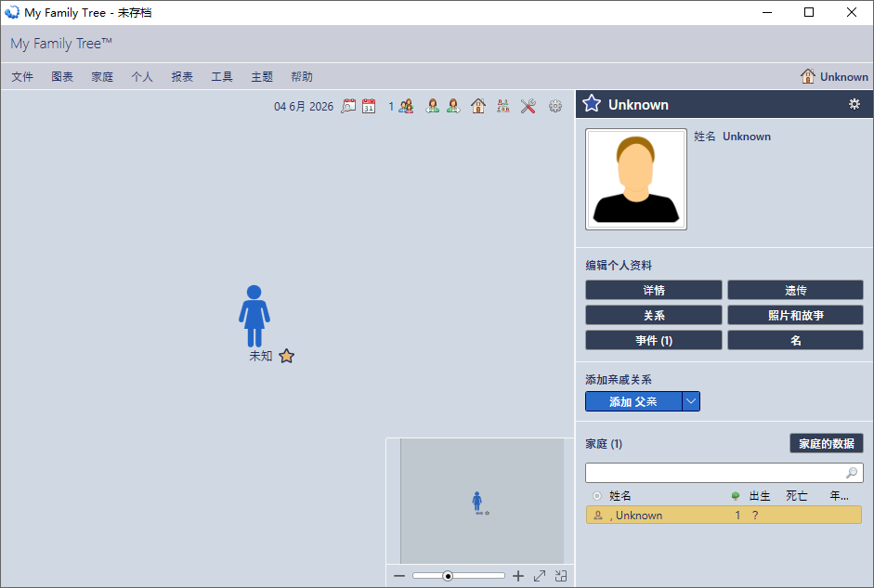Open the 工具 menu
Screen dimensions: 874x588
pos(222,76)
